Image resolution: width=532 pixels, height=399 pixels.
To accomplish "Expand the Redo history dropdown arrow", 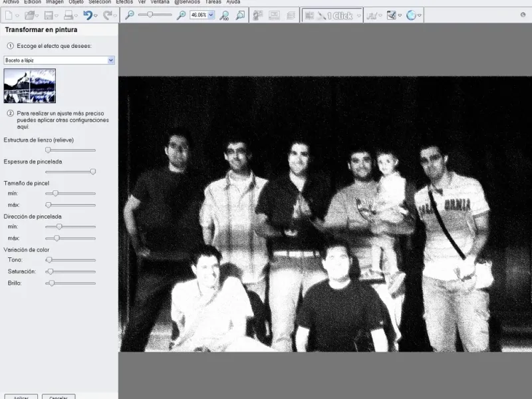I will [x=115, y=15].
